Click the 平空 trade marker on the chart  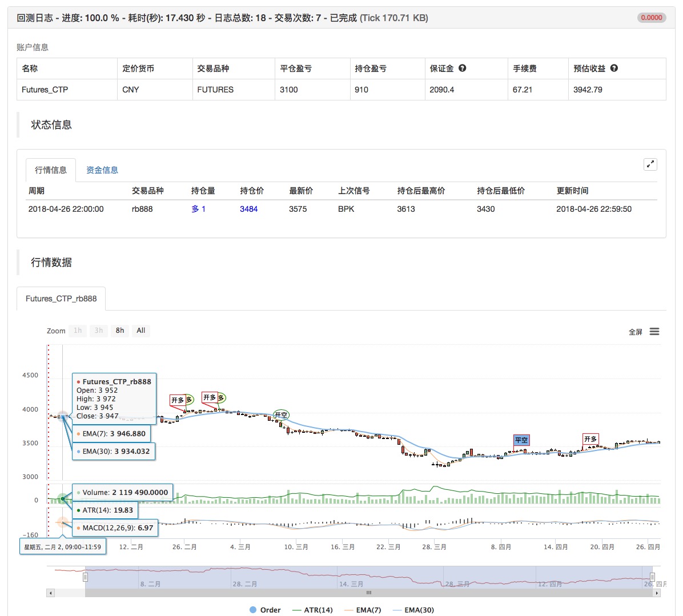point(521,440)
